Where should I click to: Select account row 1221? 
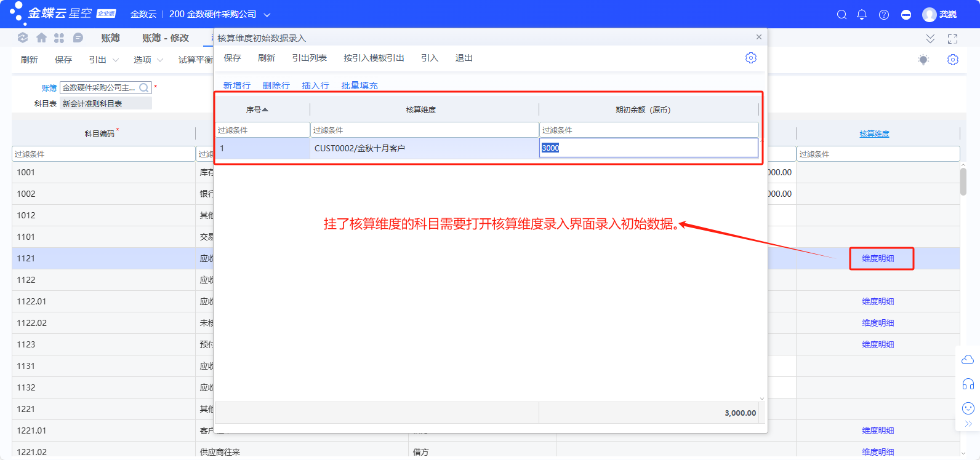(103, 409)
